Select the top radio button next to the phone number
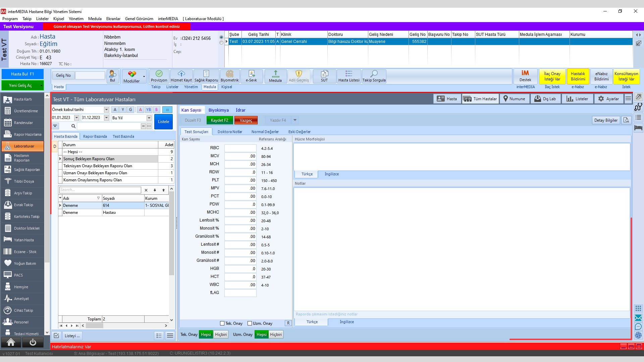The image size is (644, 362). coord(221,37)
